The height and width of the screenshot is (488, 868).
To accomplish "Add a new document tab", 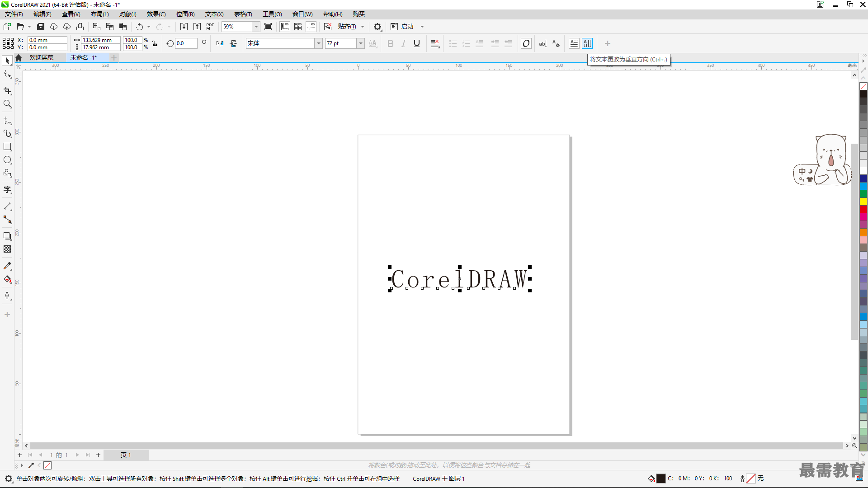I will pyautogui.click(x=114, y=58).
